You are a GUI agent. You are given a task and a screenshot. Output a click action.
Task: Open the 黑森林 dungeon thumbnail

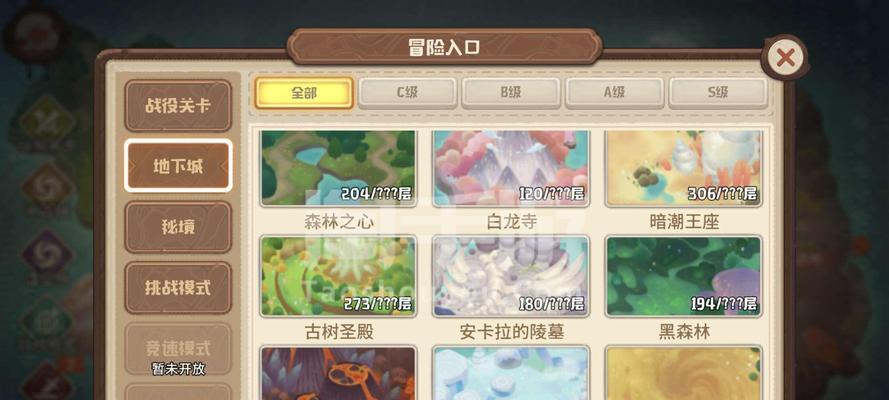(684, 276)
